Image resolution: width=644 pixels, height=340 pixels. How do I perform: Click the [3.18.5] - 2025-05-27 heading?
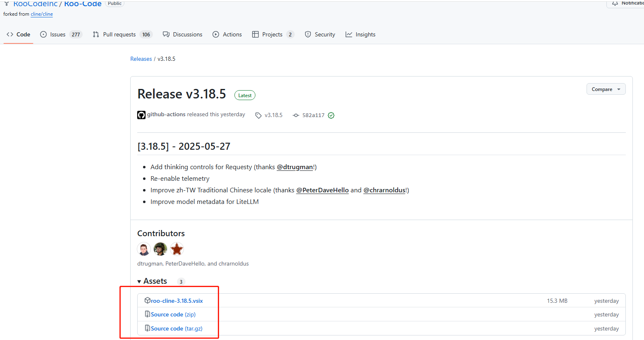pyautogui.click(x=184, y=146)
